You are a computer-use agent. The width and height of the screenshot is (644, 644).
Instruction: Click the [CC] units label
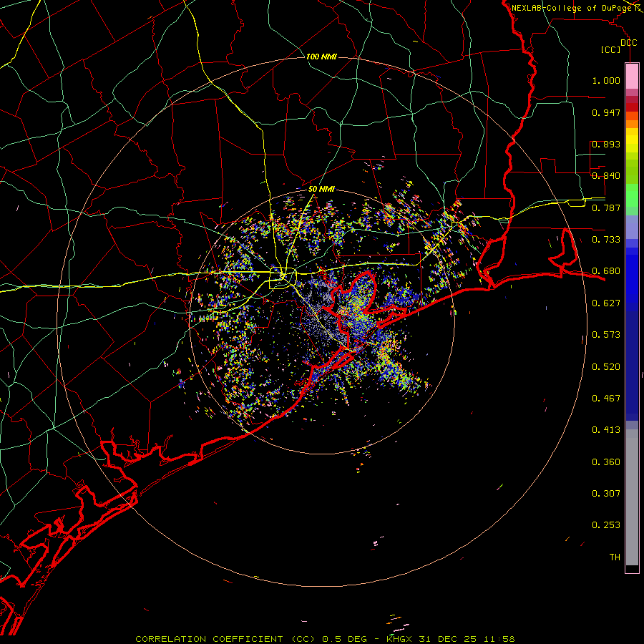(611, 49)
